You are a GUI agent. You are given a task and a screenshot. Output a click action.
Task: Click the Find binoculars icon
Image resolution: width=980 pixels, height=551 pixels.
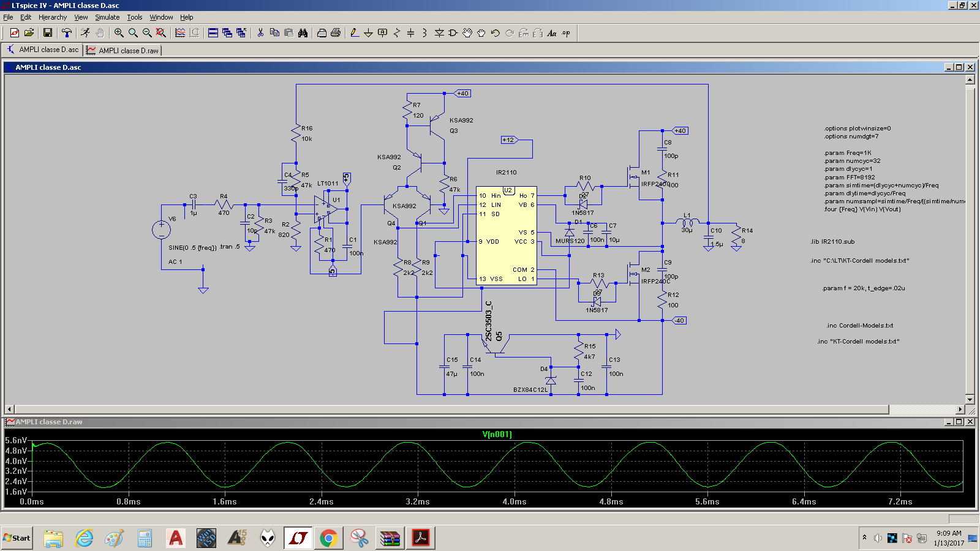click(303, 33)
